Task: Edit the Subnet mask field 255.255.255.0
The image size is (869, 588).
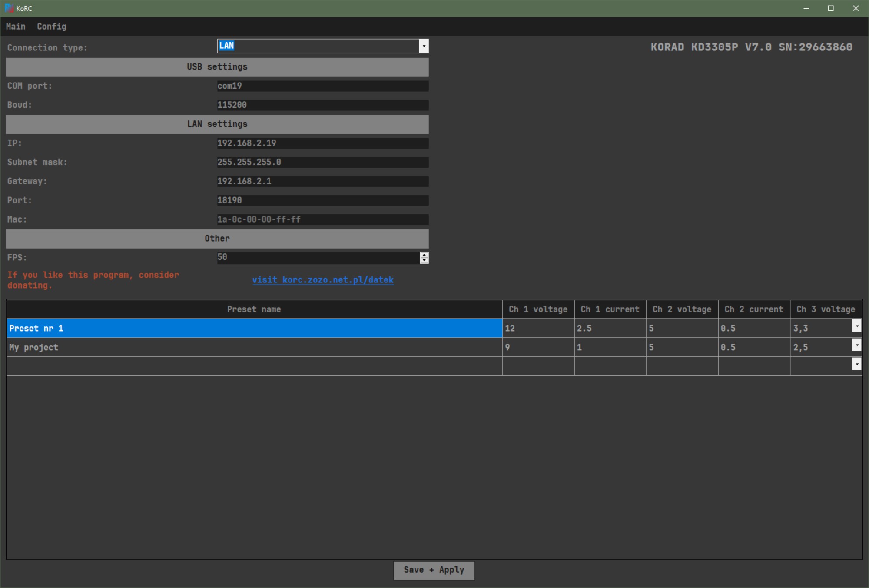Action: [x=323, y=163]
